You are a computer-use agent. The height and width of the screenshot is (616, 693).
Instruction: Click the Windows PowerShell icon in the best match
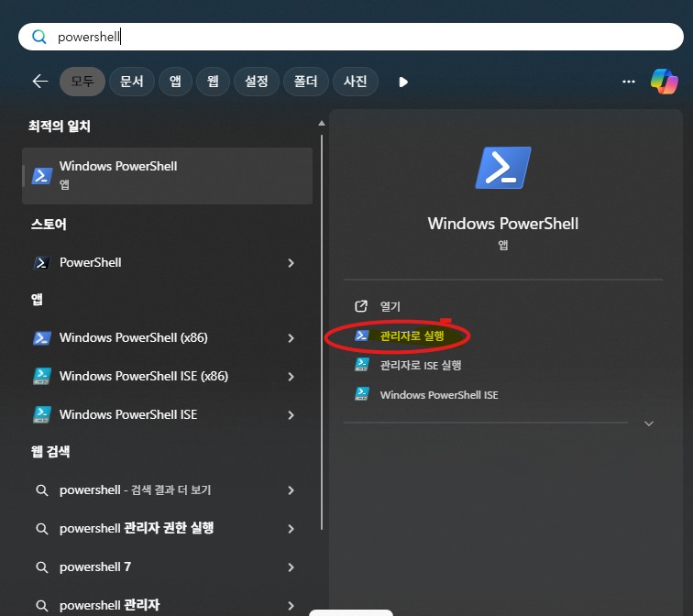point(42,176)
